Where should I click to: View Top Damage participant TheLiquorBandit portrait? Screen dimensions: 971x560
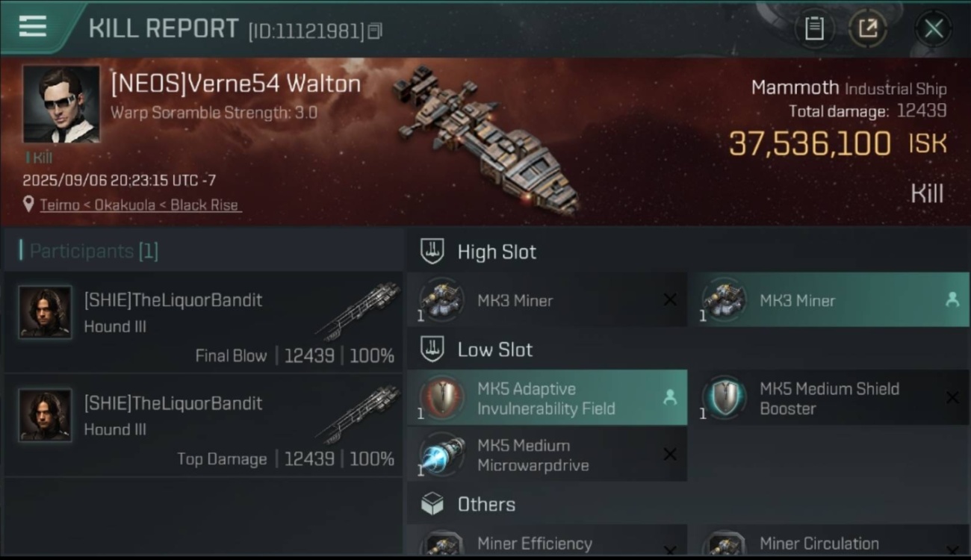(x=46, y=415)
